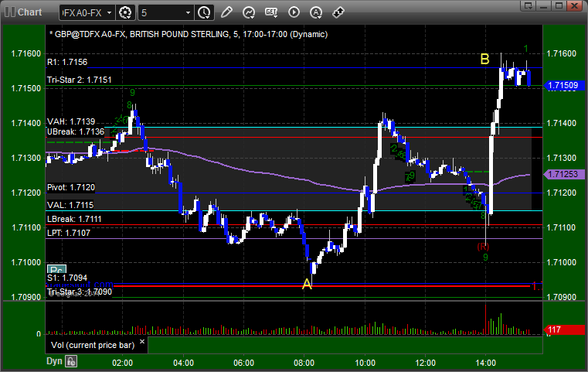Click the yellow B marker

pyautogui.click(x=485, y=60)
